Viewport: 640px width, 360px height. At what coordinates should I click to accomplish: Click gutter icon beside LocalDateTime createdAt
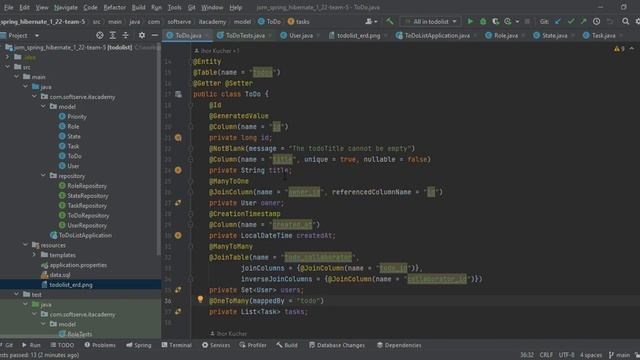[178, 236]
